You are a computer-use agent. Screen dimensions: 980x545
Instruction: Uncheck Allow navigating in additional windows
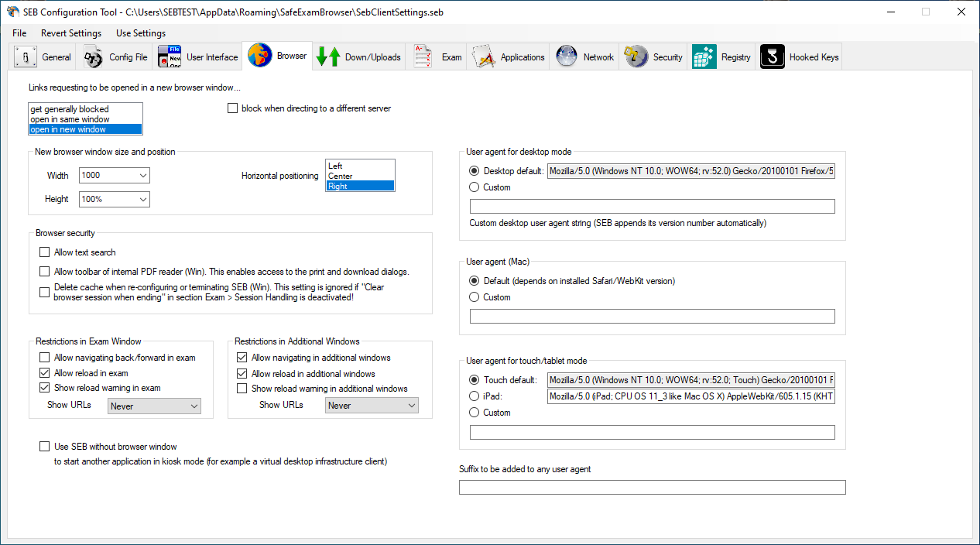coord(242,358)
